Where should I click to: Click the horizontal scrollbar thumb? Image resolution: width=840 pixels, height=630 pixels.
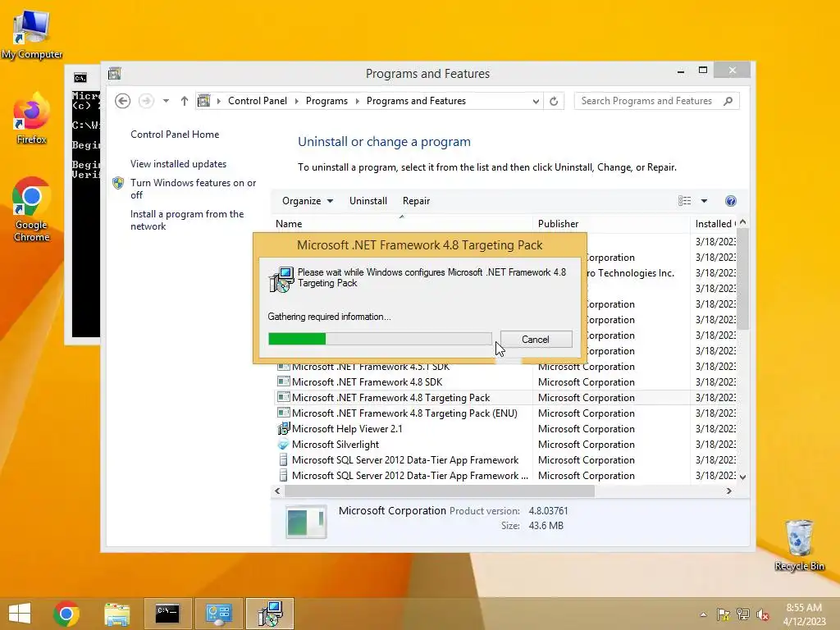click(x=440, y=491)
